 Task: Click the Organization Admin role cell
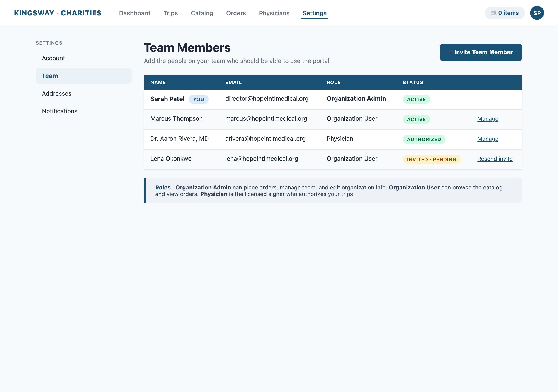point(356,99)
